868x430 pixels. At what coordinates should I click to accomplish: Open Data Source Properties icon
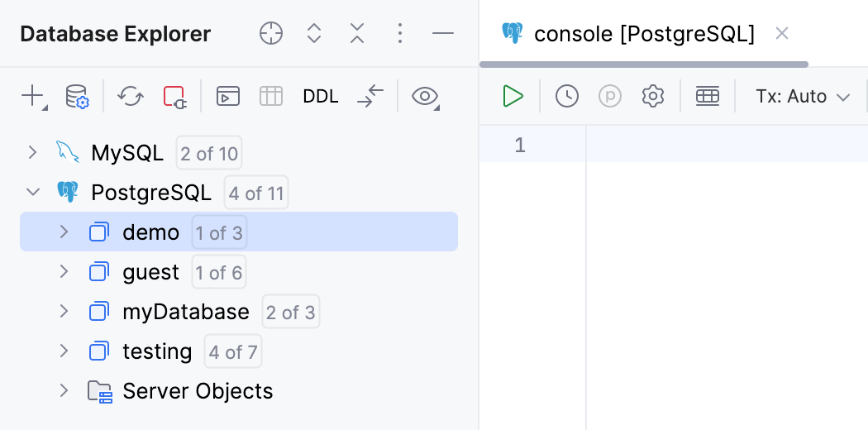pyautogui.click(x=77, y=96)
